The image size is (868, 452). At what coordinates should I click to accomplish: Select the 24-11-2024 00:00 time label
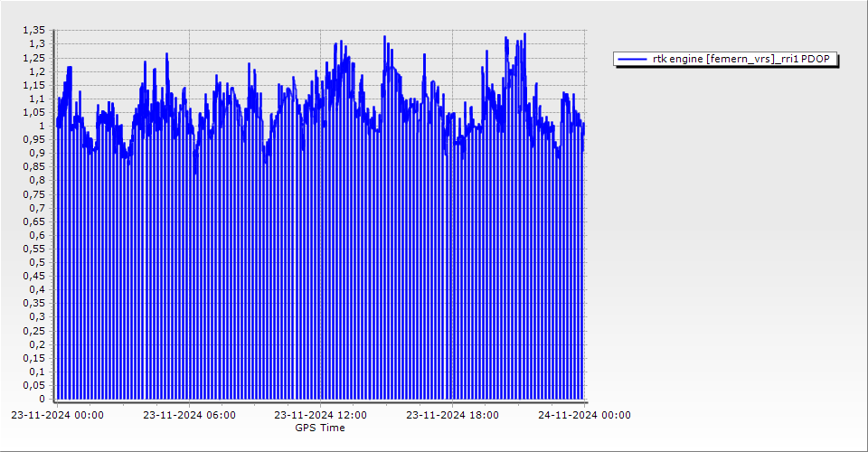(x=584, y=415)
